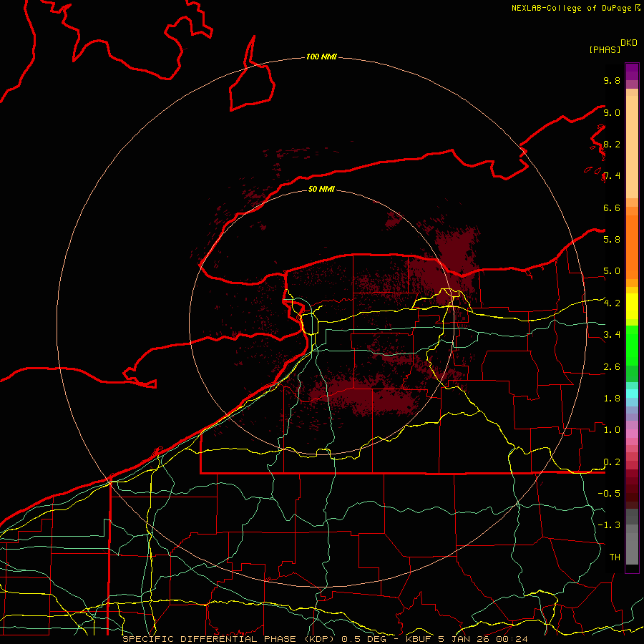
Task: Click the 8.2 legend value
Action: 612,144
